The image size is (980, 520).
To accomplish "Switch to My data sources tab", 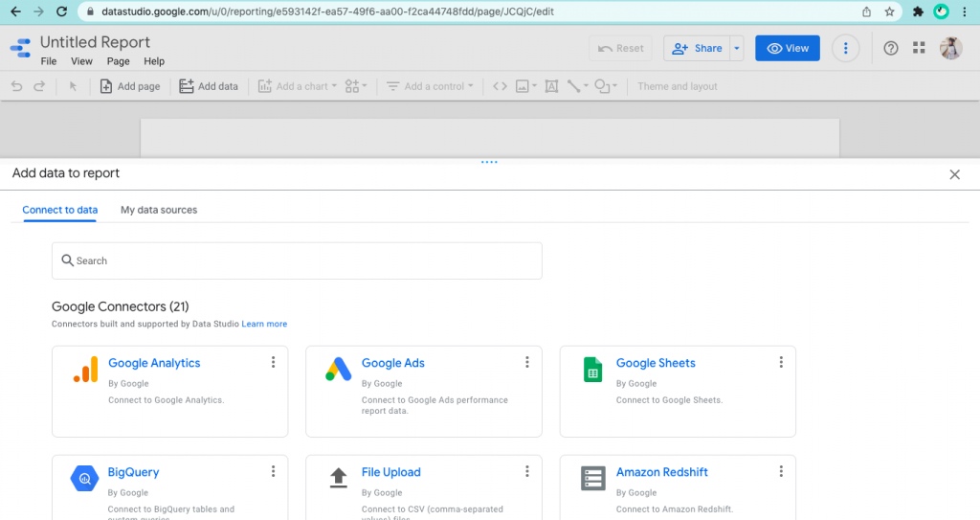I will (x=159, y=210).
